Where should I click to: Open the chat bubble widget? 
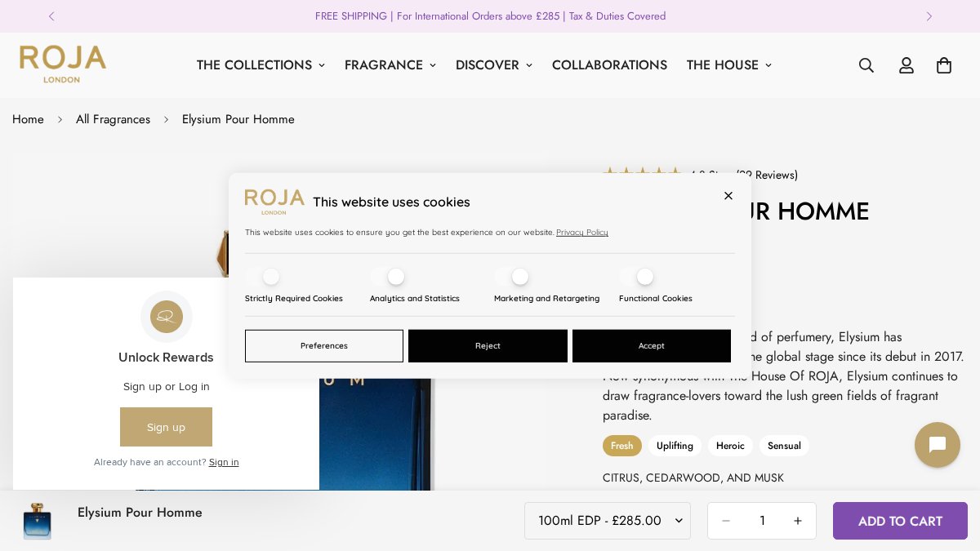point(938,445)
